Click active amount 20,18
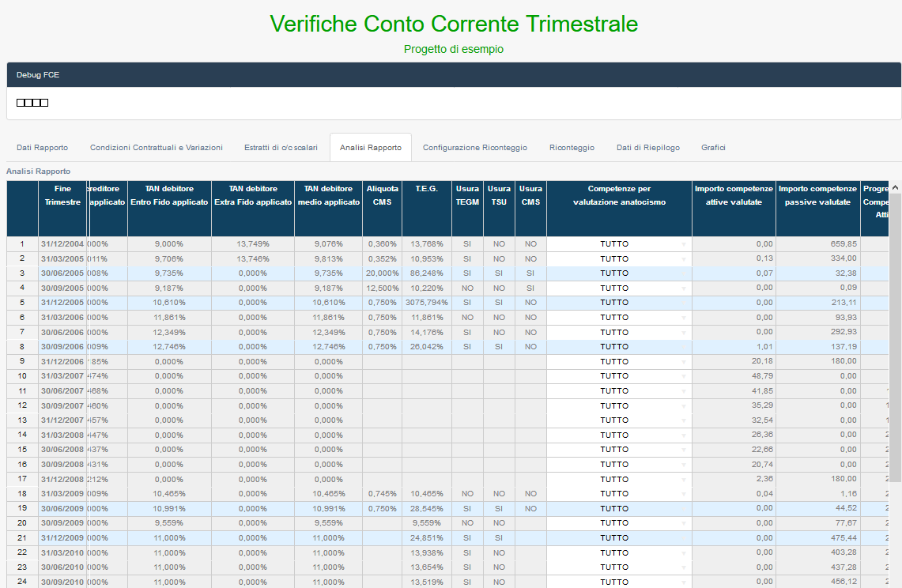This screenshot has height=588, width=902. 734,361
